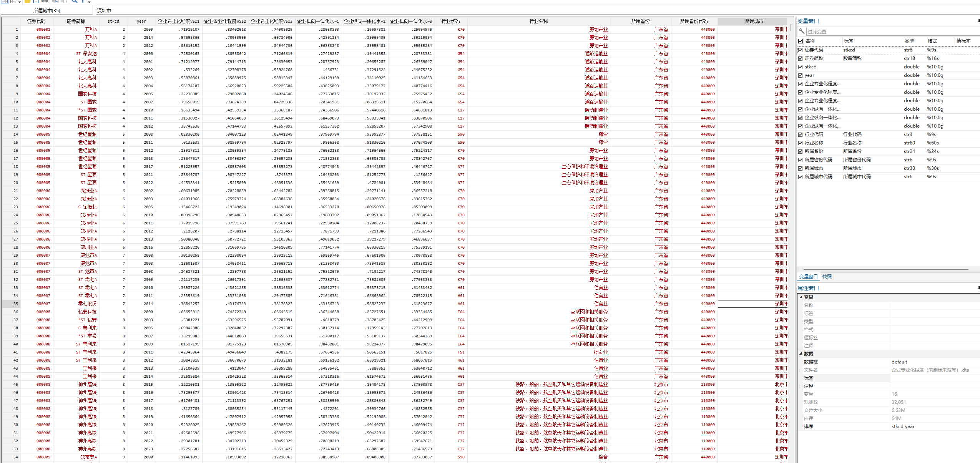
Task: Open the filter icon dropdown arrow
Action: [89, 2]
